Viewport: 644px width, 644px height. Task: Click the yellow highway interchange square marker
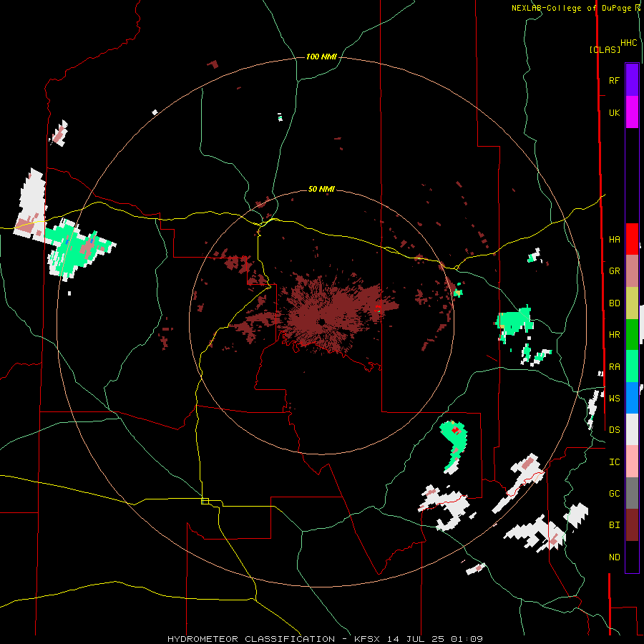(x=205, y=501)
